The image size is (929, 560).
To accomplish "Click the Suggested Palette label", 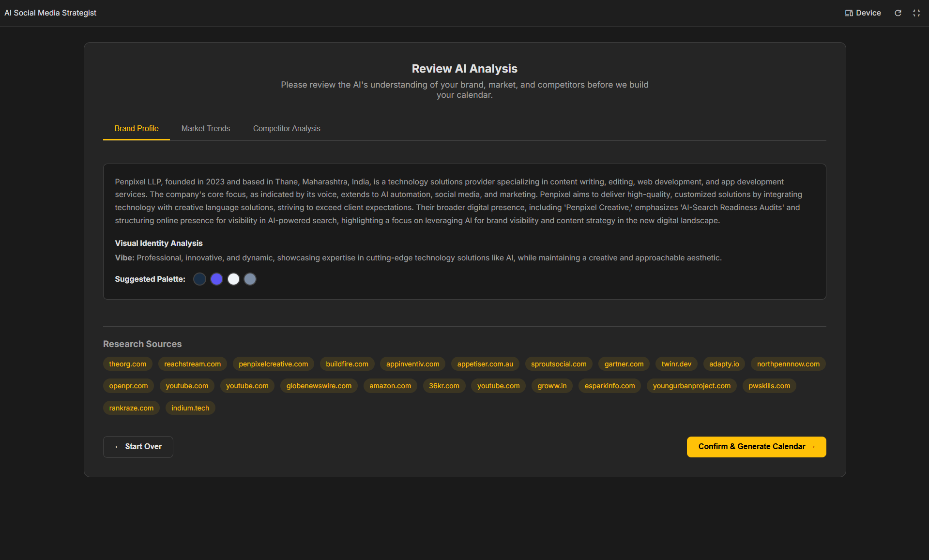I will tap(150, 279).
